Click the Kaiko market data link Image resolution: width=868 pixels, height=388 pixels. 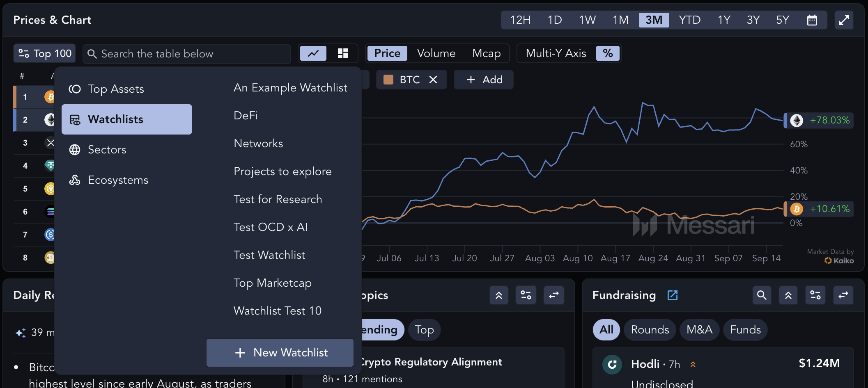click(839, 261)
